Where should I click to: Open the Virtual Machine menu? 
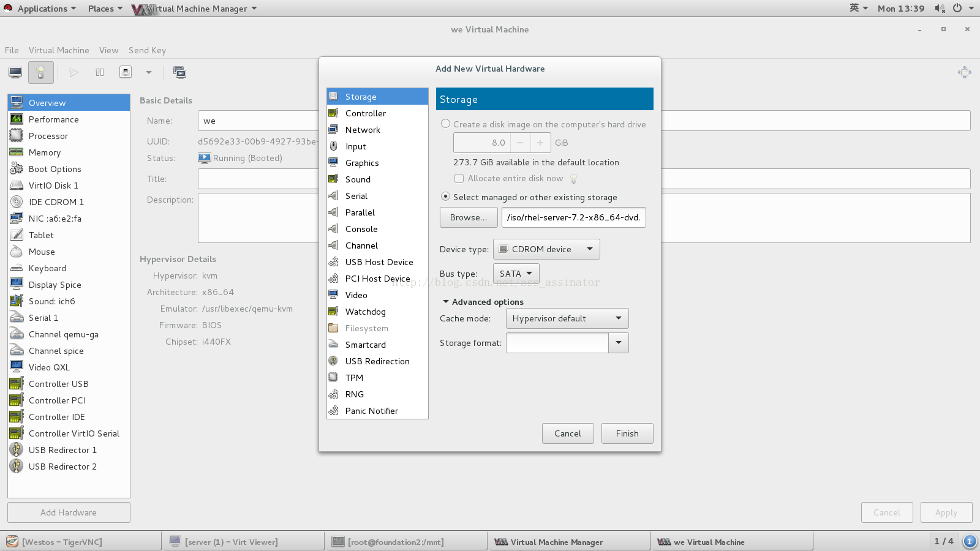coord(59,50)
